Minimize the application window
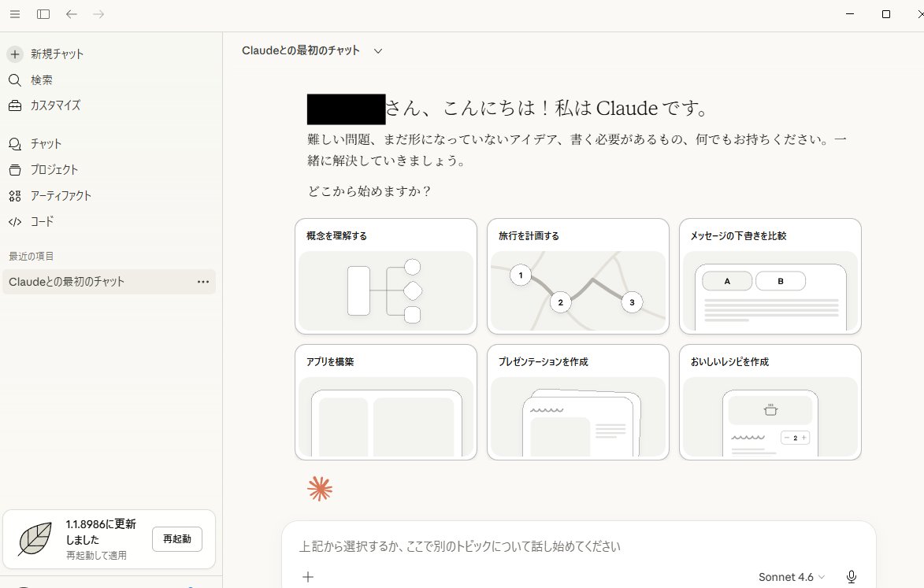This screenshot has width=924, height=588. pos(850,14)
